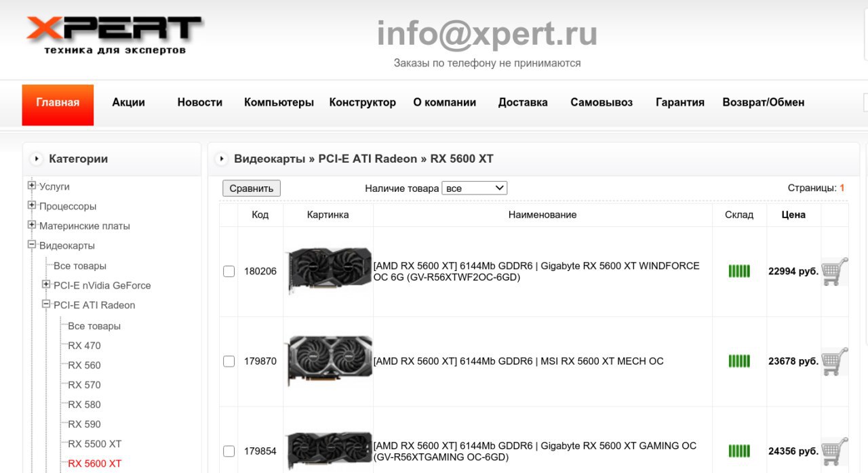
Task: Open MSI RX 5600 XT MECH OC link
Action: 519,361
